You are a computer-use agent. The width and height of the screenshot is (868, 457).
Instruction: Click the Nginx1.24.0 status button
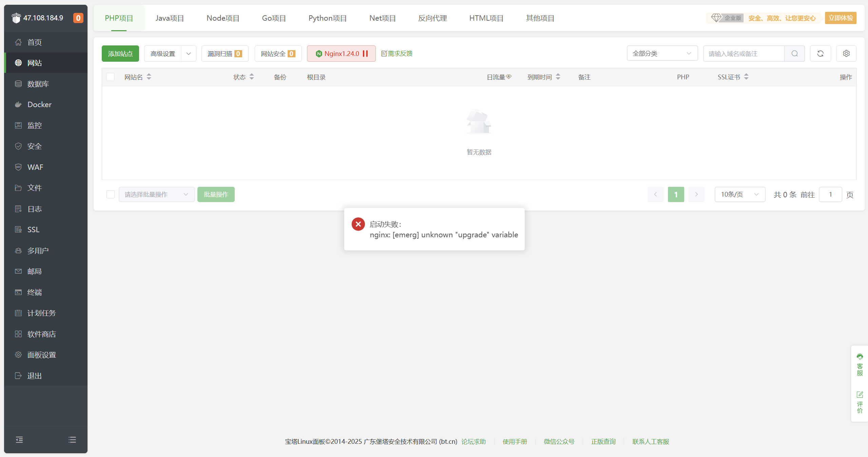coord(341,54)
